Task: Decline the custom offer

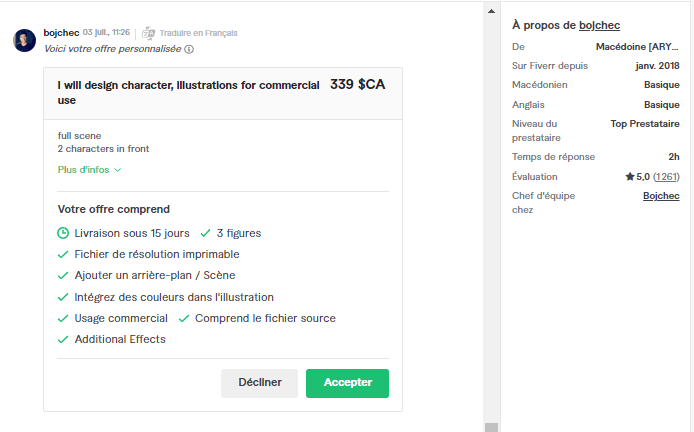Action: click(259, 383)
